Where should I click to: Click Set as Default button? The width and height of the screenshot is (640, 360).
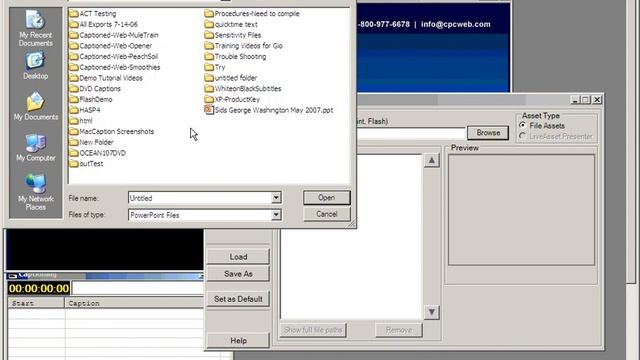[x=238, y=299]
